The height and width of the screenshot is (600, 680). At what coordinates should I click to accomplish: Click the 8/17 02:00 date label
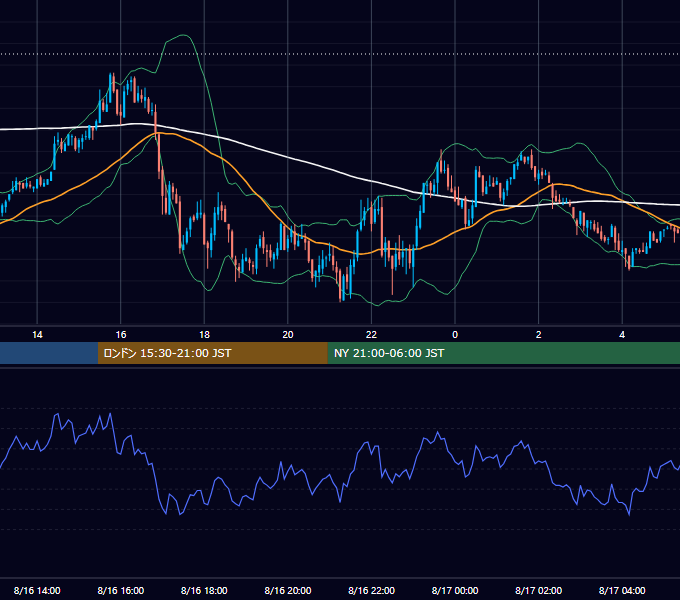pyautogui.click(x=539, y=590)
